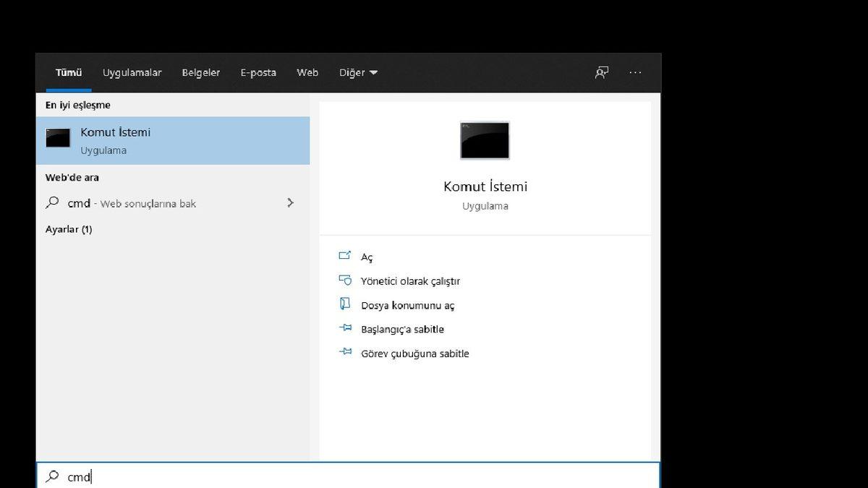Switch to the Belgeler tab
Screen dimensions: 868x488
201,72
